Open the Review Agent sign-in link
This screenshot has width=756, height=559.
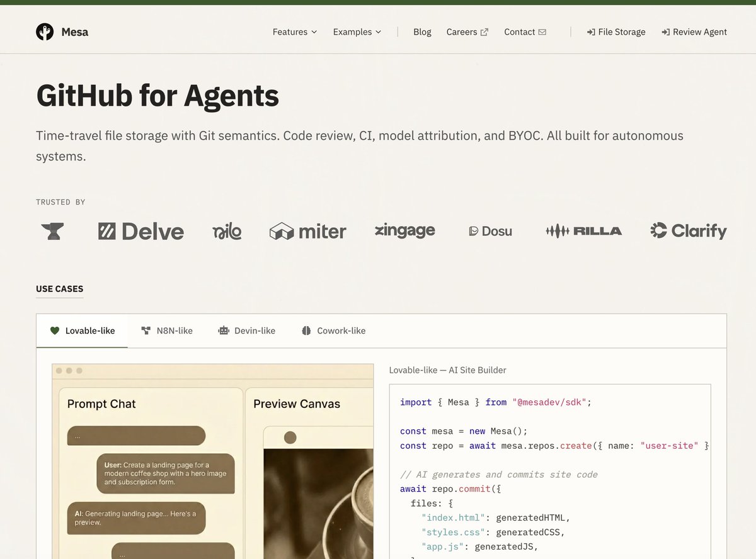[x=694, y=32]
